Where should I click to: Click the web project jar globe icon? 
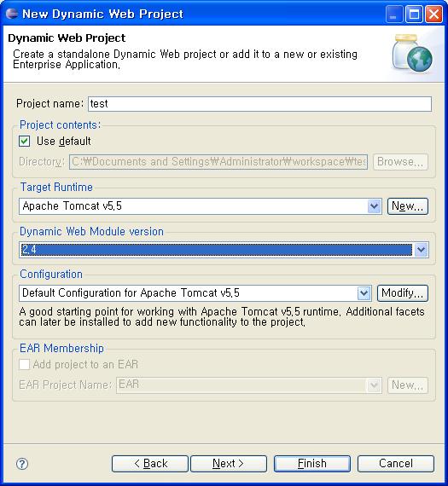pyautogui.click(x=412, y=54)
